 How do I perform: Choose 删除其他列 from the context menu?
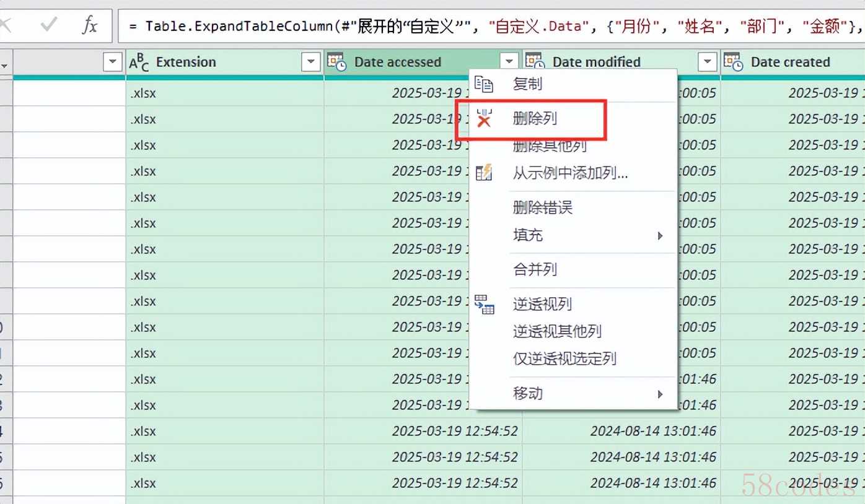(x=550, y=147)
